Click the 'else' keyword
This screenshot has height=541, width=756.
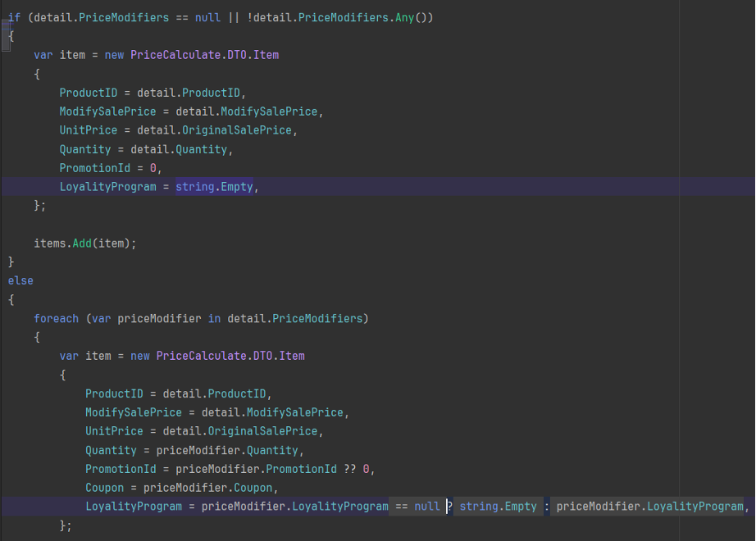pyautogui.click(x=20, y=280)
